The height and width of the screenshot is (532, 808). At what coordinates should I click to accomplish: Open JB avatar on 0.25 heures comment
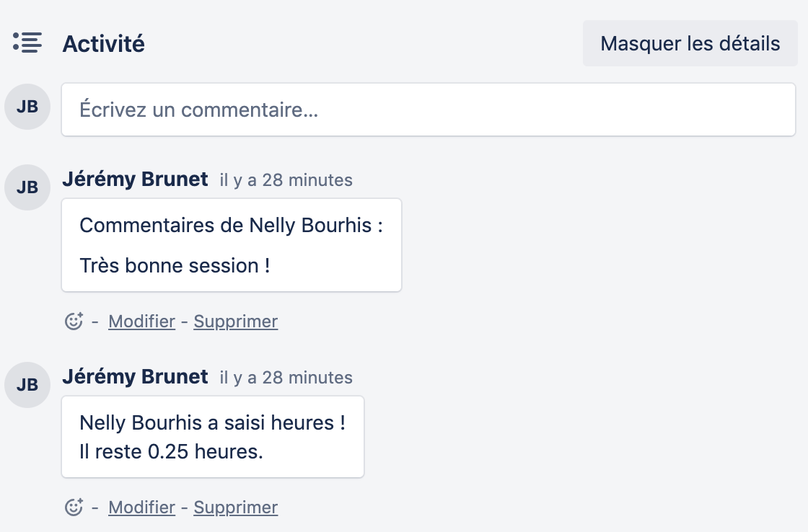pos(27,385)
